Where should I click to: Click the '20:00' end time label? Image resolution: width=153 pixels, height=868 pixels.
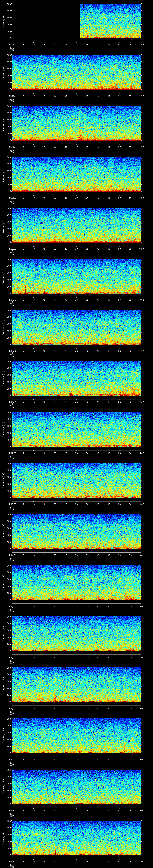[141, 810]
